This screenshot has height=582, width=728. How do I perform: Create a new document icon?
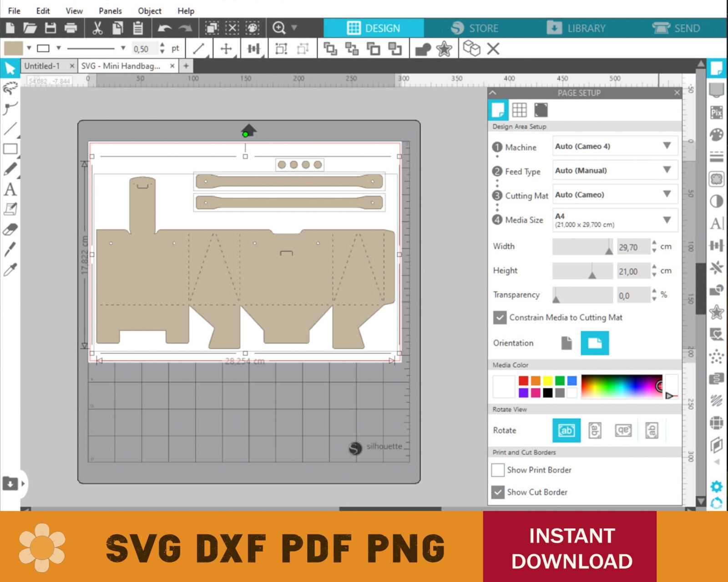10,28
